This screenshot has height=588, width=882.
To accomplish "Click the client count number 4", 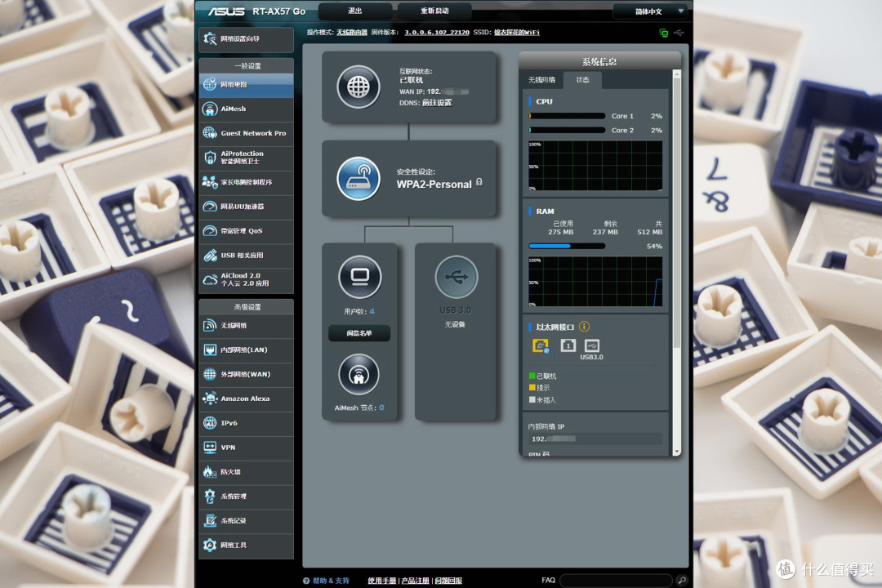I will [372, 311].
